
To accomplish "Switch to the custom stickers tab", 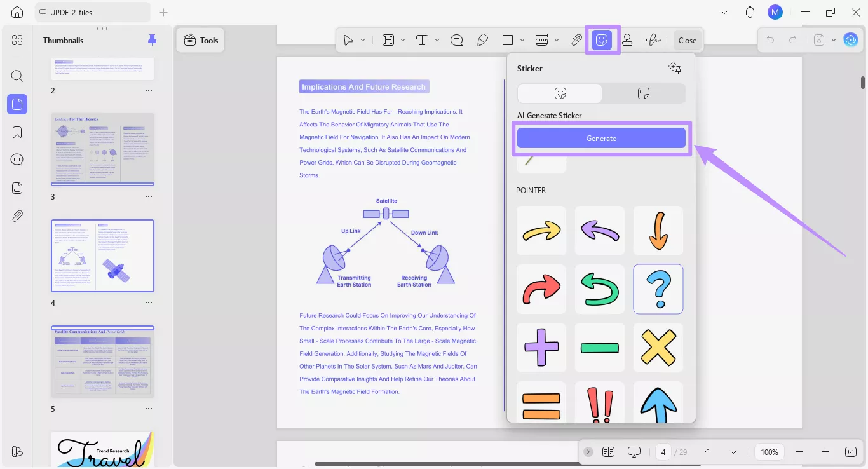I will [x=643, y=93].
